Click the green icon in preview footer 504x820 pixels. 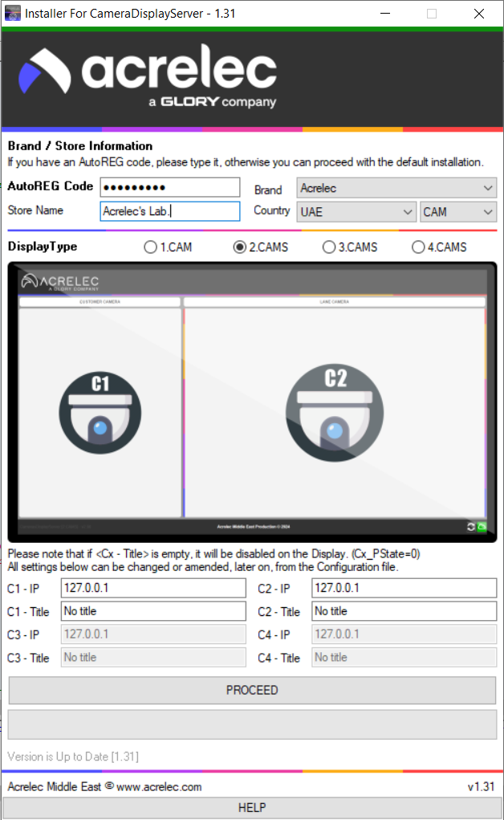(482, 527)
